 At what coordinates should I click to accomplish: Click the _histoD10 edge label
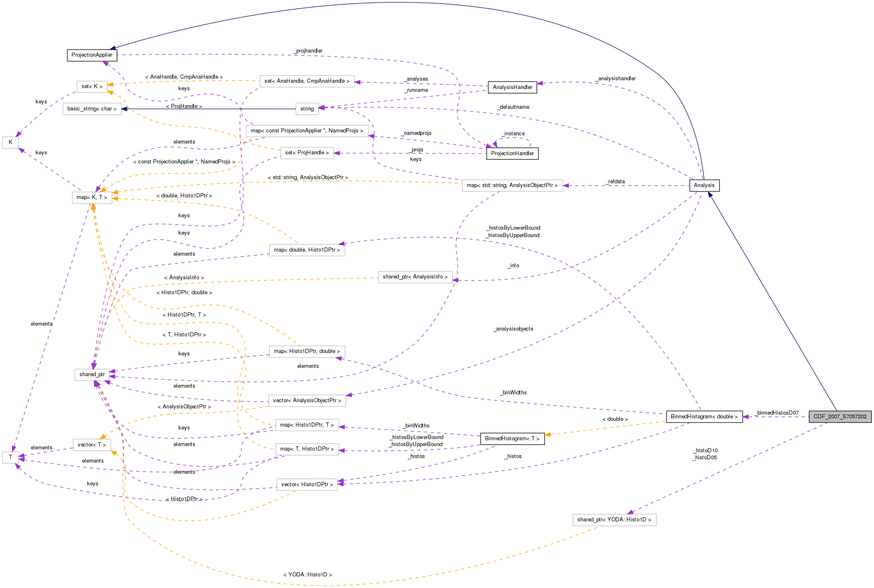tap(706, 451)
